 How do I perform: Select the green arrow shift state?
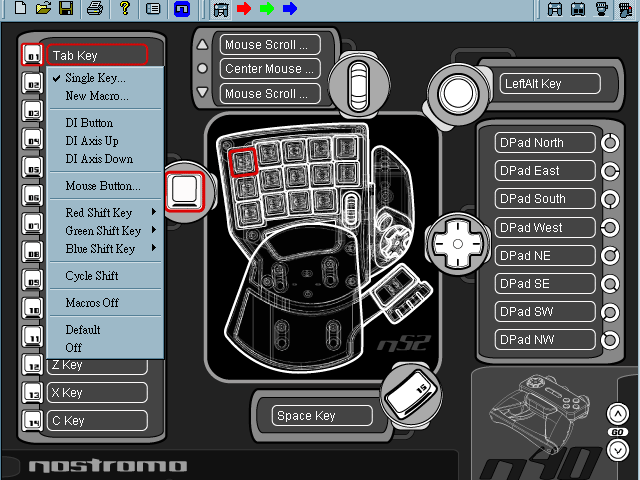(267, 9)
